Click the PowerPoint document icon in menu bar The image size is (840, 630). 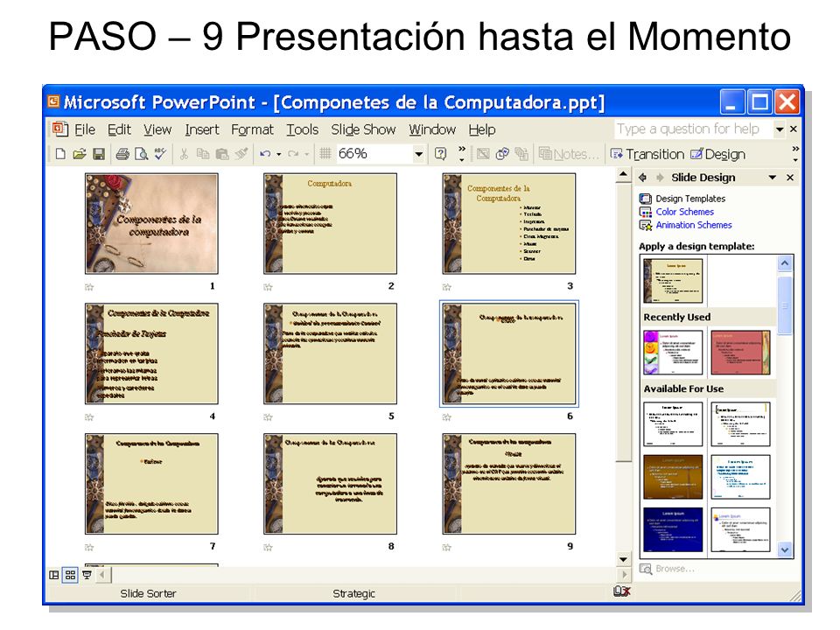pyautogui.click(x=60, y=129)
